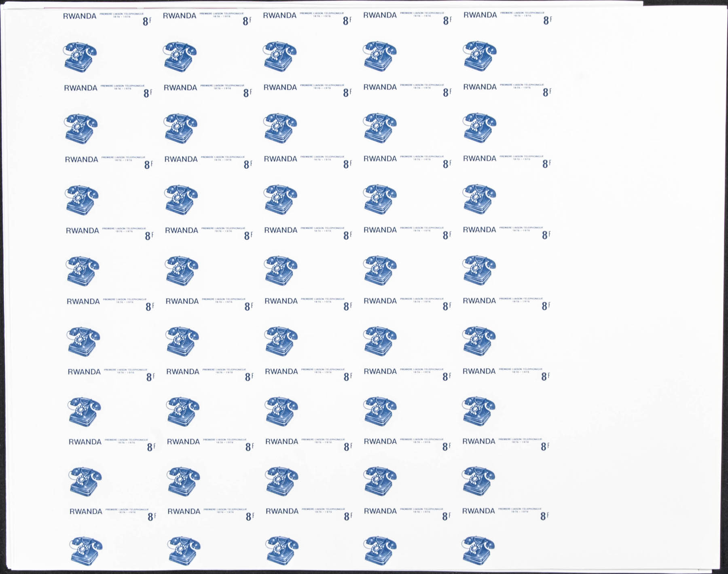The width and height of the screenshot is (728, 574).
Task: Select the telephone in the second row, middle column
Action: 280,128
